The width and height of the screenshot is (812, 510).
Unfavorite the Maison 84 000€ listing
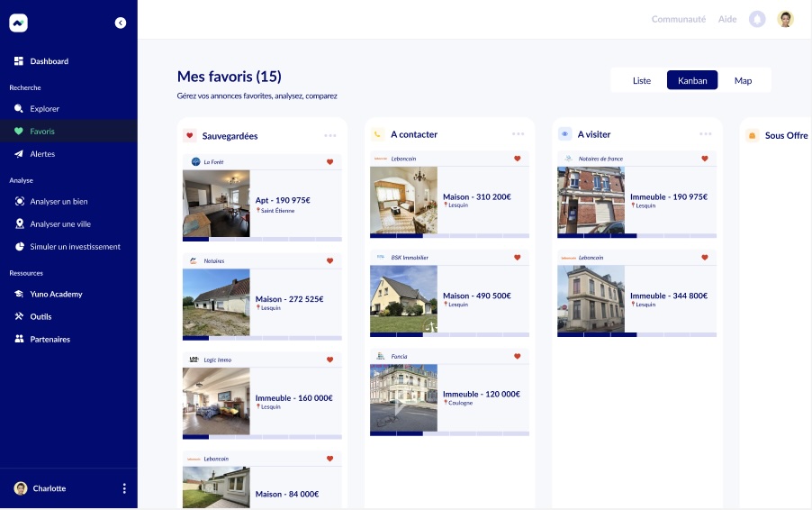[x=329, y=459]
